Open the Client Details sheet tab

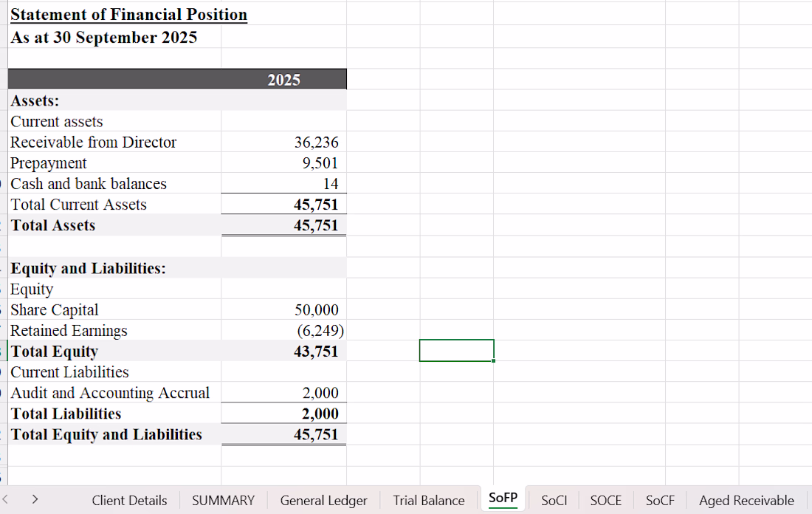[129, 500]
